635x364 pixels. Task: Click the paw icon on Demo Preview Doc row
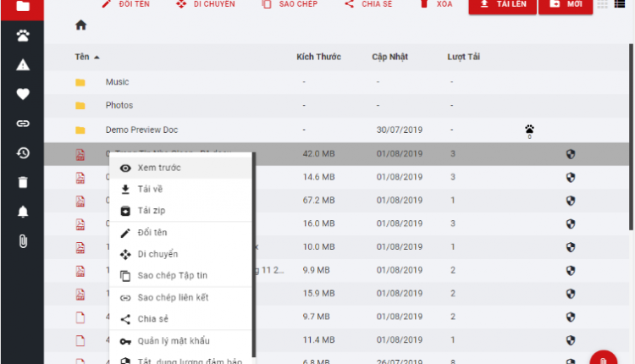(x=529, y=130)
